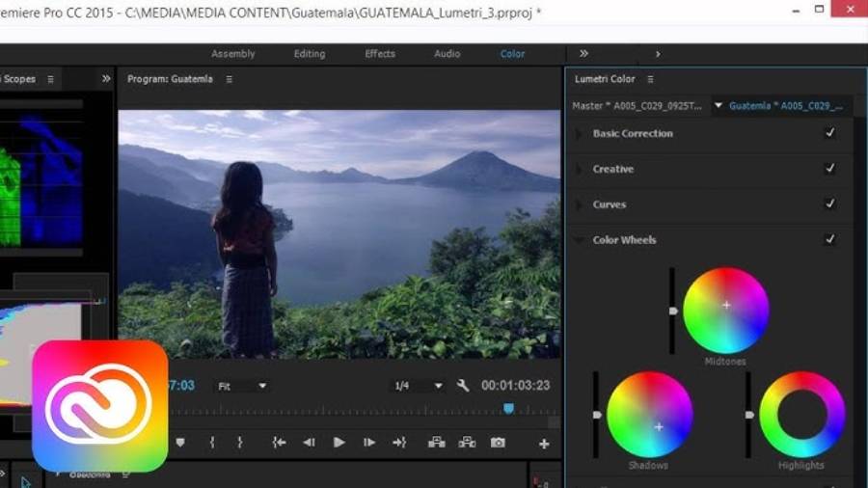The width and height of the screenshot is (868, 488).
Task: Open the 1/4 playback resolution dropdown
Action: 418,386
